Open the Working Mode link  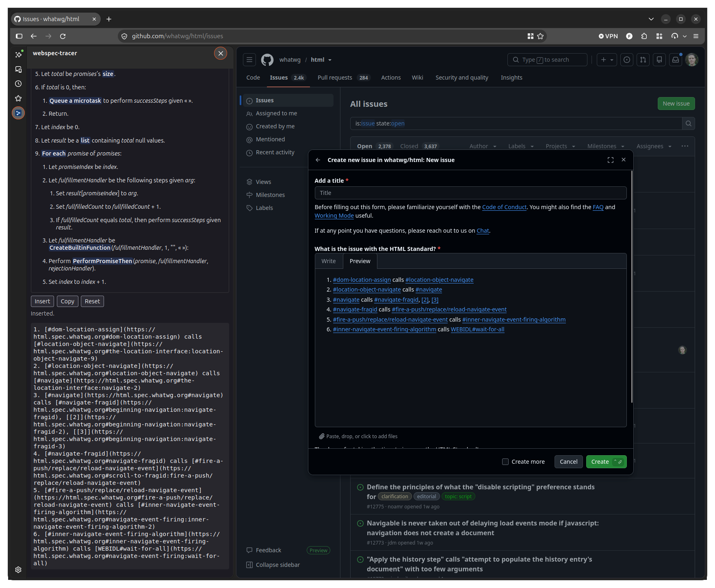point(334,216)
